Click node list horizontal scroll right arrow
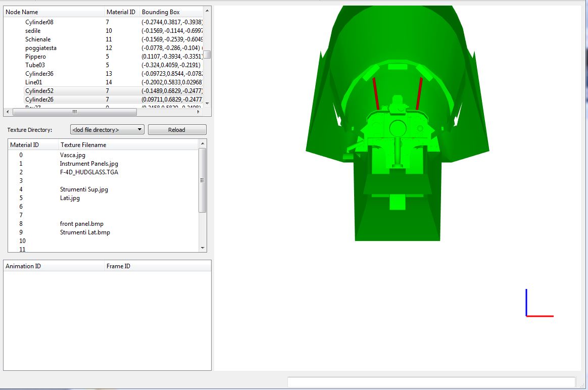 pos(199,112)
